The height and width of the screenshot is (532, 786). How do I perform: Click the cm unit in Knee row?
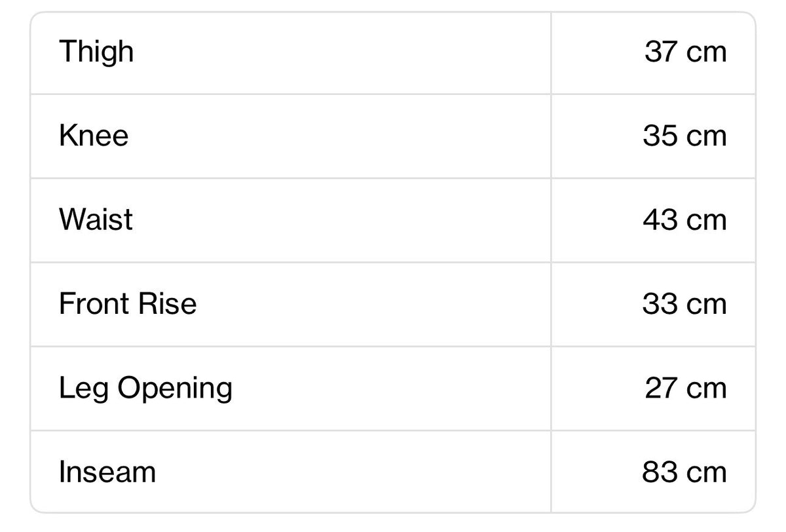(x=707, y=138)
